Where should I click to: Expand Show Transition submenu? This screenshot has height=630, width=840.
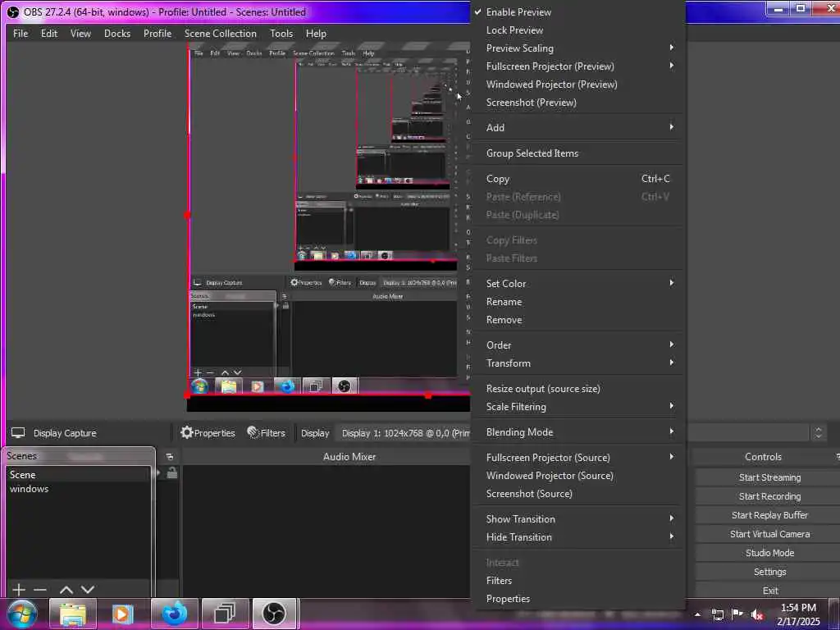(x=577, y=519)
